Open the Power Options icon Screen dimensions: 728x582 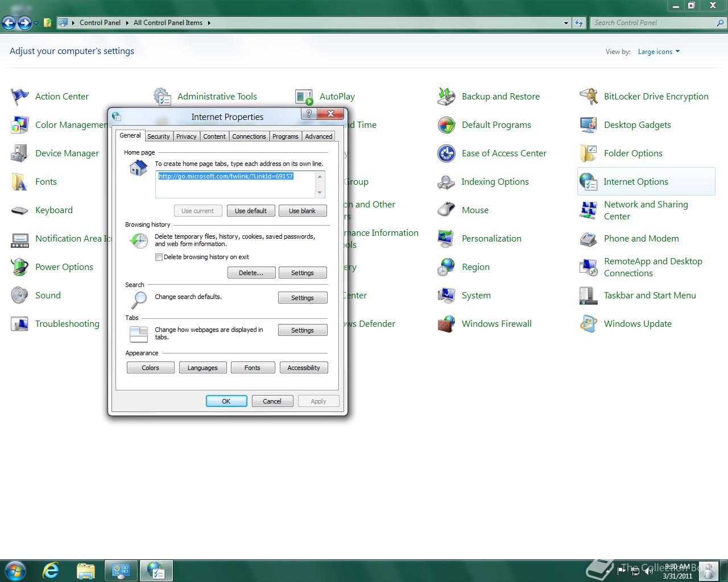point(20,267)
